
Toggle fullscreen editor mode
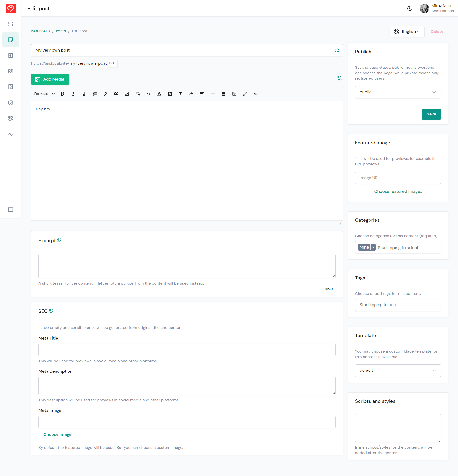tap(245, 94)
